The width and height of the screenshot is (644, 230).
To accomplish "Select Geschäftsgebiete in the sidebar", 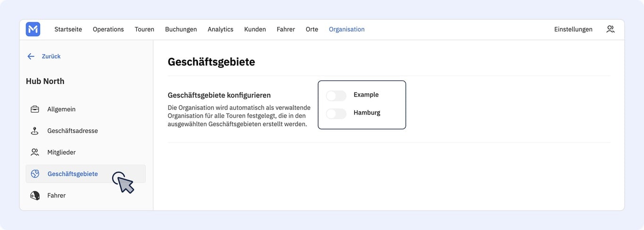I will [86, 174].
